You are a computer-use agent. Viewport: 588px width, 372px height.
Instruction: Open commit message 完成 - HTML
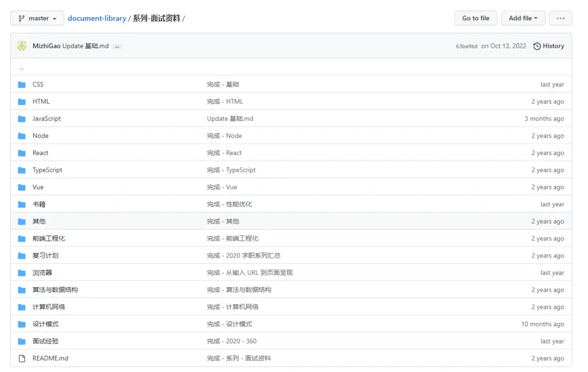pos(225,101)
